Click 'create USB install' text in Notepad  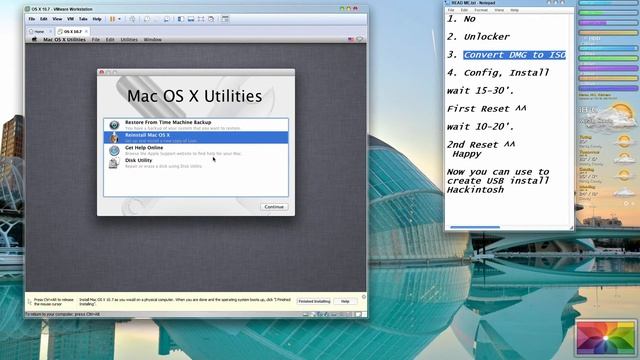coord(498,181)
